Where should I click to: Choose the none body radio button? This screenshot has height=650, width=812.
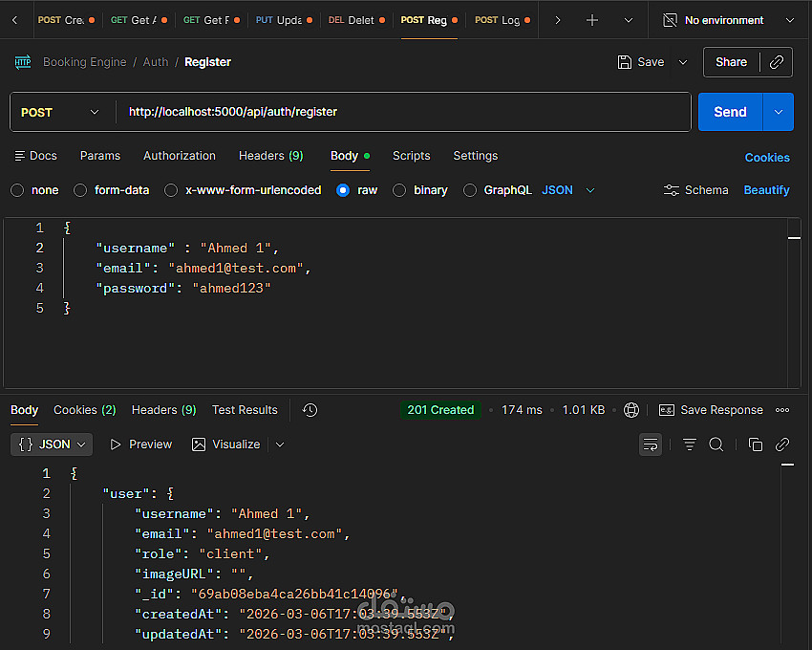click(17, 190)
